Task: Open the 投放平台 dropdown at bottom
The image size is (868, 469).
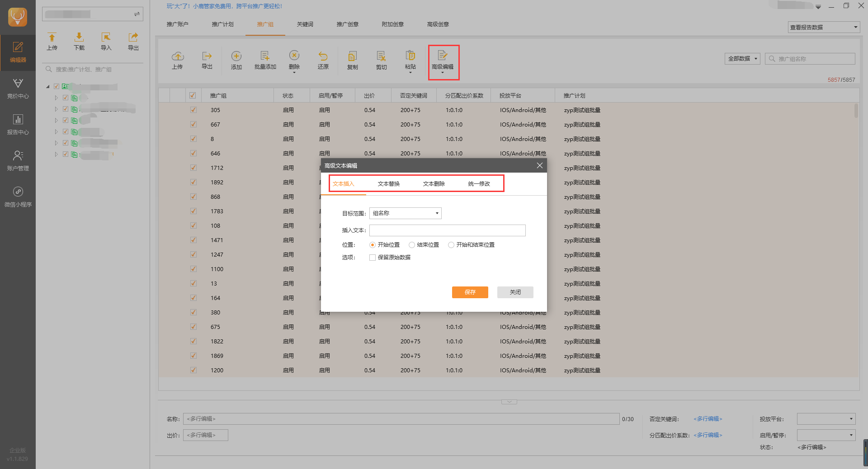Action: pos(826,419)
